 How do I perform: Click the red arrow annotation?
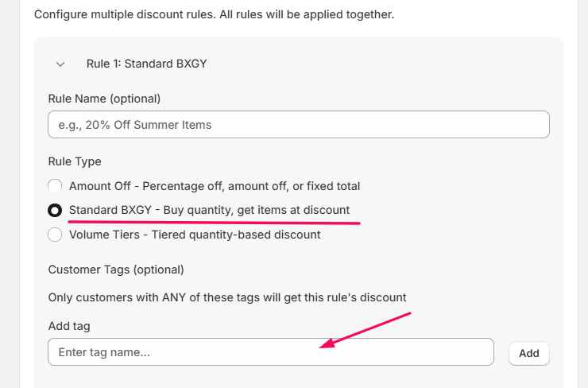click(x=367, y=329)
